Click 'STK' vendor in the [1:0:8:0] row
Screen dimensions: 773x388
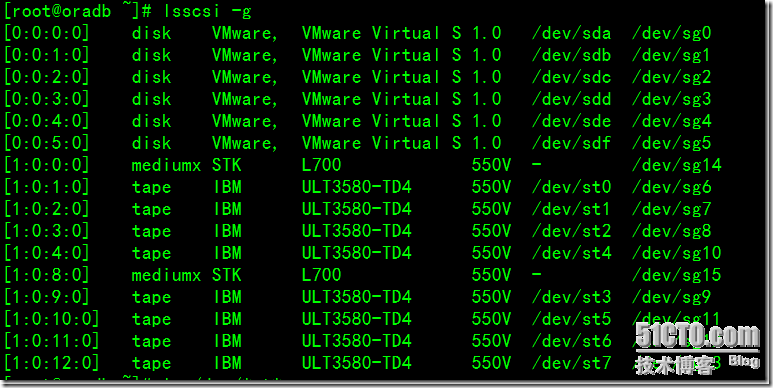(x=227, y=275)
